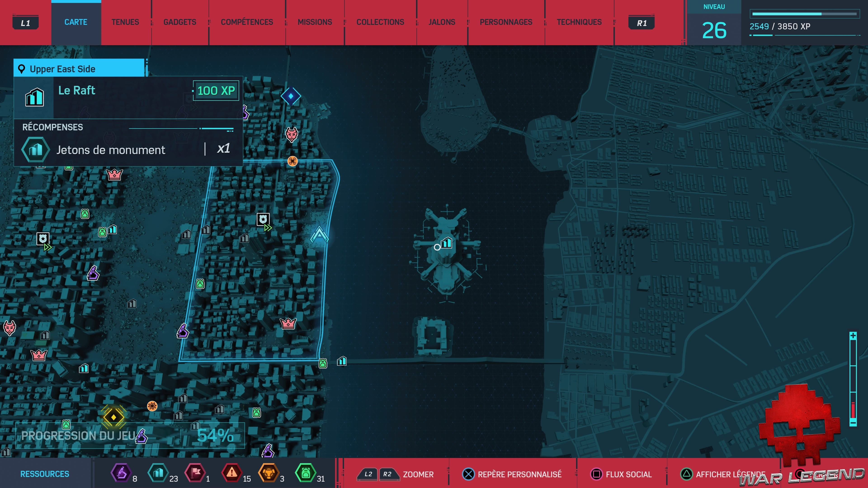Image resolution: width=868 pixels, height=488 pixels.
Task: Select the CARTE tab
Action: (75, 22)
